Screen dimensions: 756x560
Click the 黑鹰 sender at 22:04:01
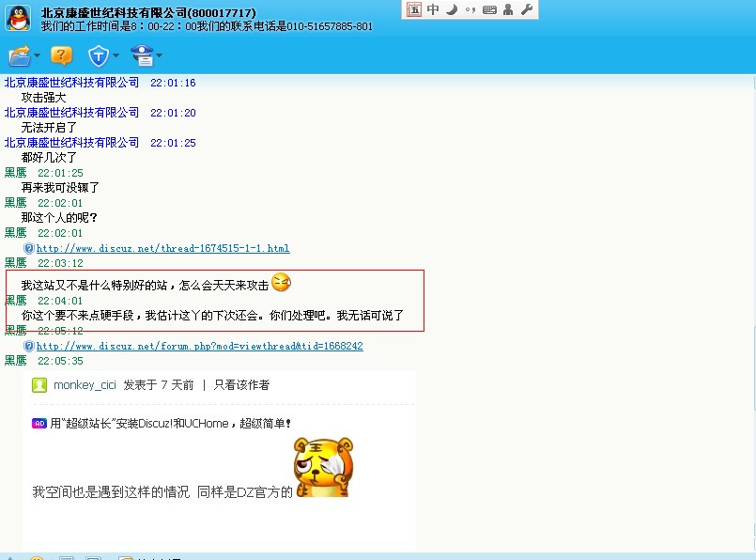coord(15,301)
